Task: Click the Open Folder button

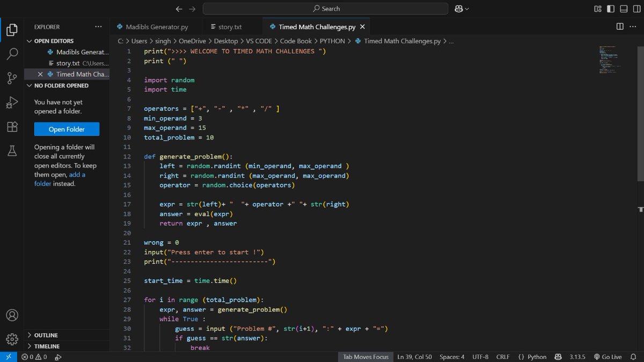Action: coord(67,129)
